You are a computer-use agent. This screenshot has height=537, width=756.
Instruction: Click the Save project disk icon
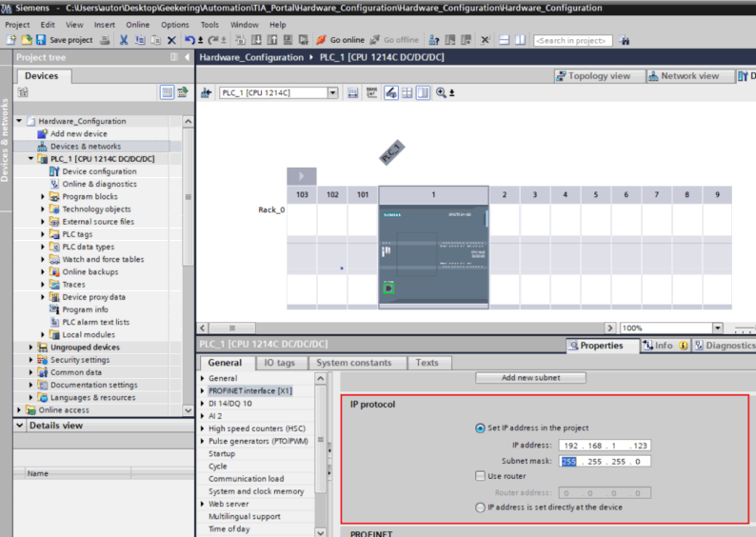41,40
